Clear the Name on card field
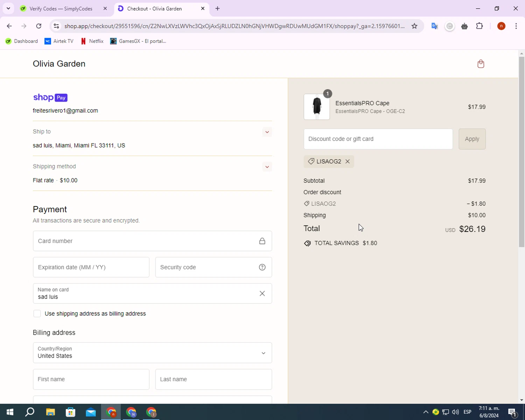This screenshot has width=525, height=420. pyautogui.click(x=262, y=294)
